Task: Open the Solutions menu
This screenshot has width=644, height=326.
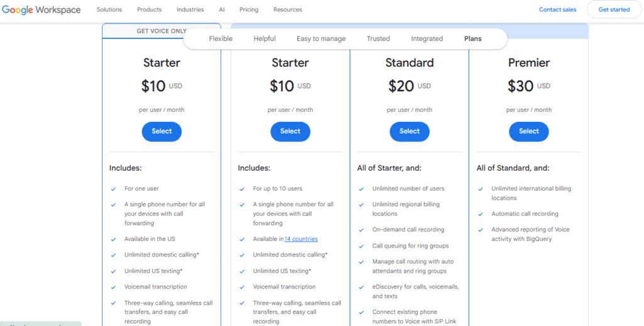Action: click(109, 10)
